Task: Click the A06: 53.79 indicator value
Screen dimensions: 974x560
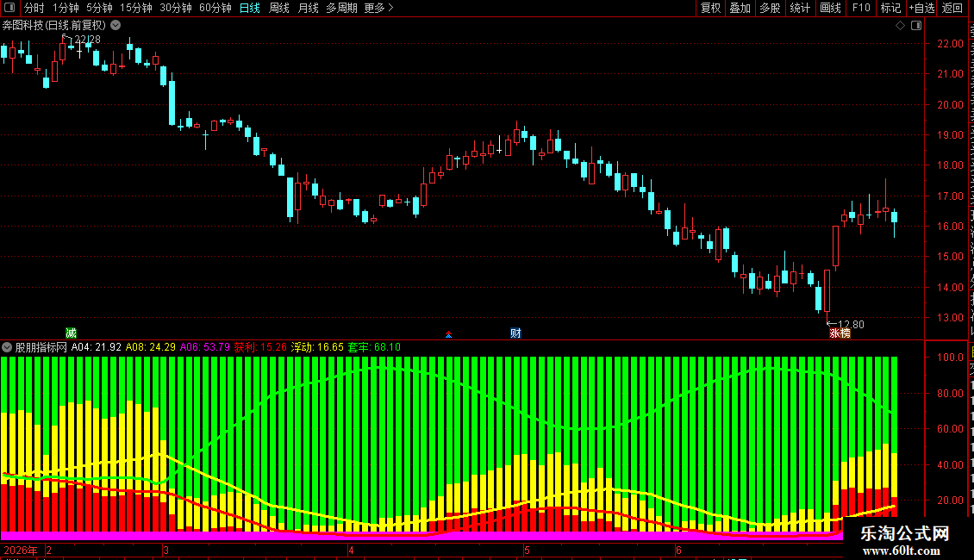Action: [205, 348]
